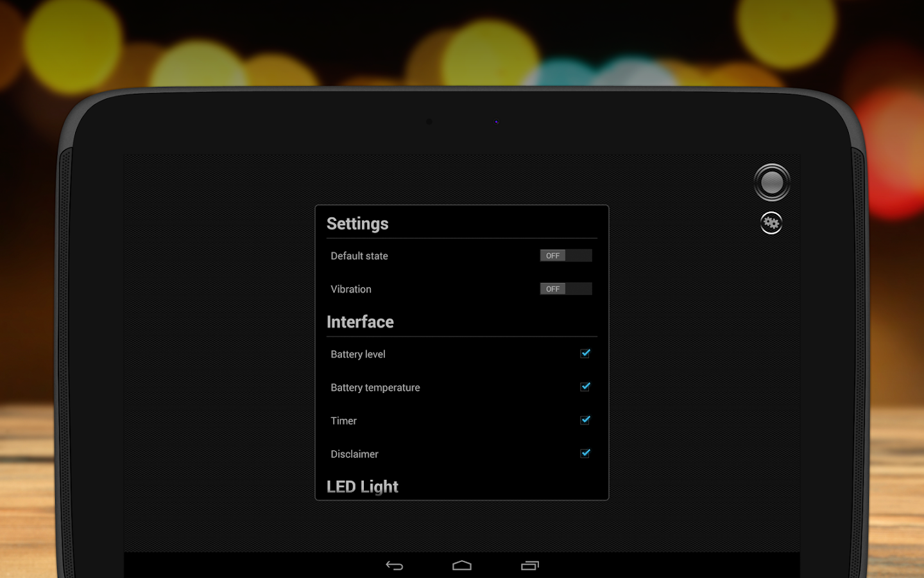Collapse the Interface section header
Viewport: 924px width, 578px height.
[361, 322]
